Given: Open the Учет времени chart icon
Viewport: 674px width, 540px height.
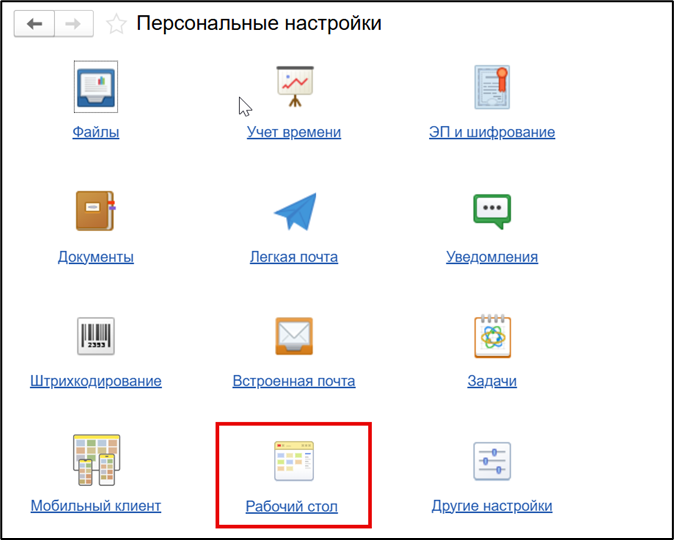Looking at the screenshot, I should pyautogui.click(x=295, y=86).
